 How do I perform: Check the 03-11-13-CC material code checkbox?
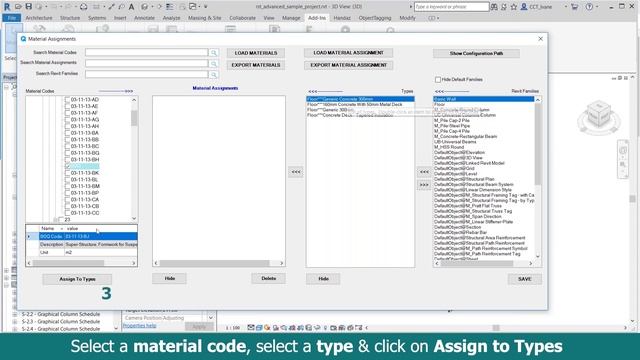pyautogui.click(x=67, y=213)
